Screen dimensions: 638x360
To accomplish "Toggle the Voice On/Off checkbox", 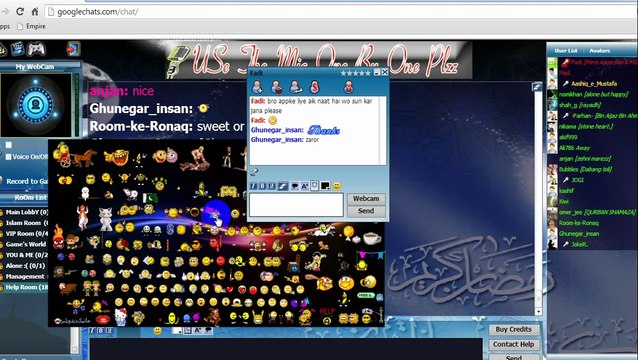I will click(8, 157).
